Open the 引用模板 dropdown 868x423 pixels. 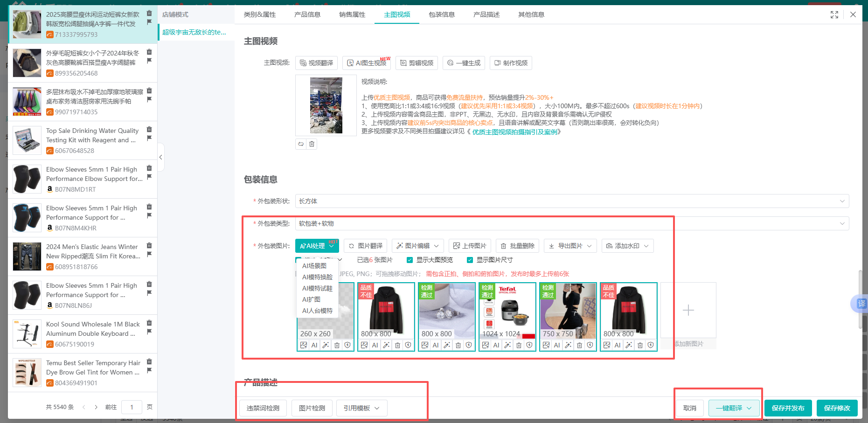click(361, 408)
